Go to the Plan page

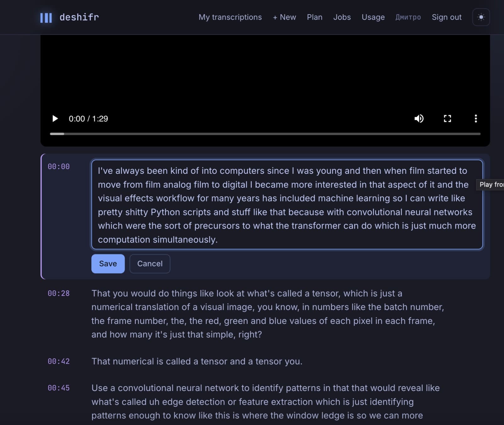pyautogui.click(x=315, y=17)
